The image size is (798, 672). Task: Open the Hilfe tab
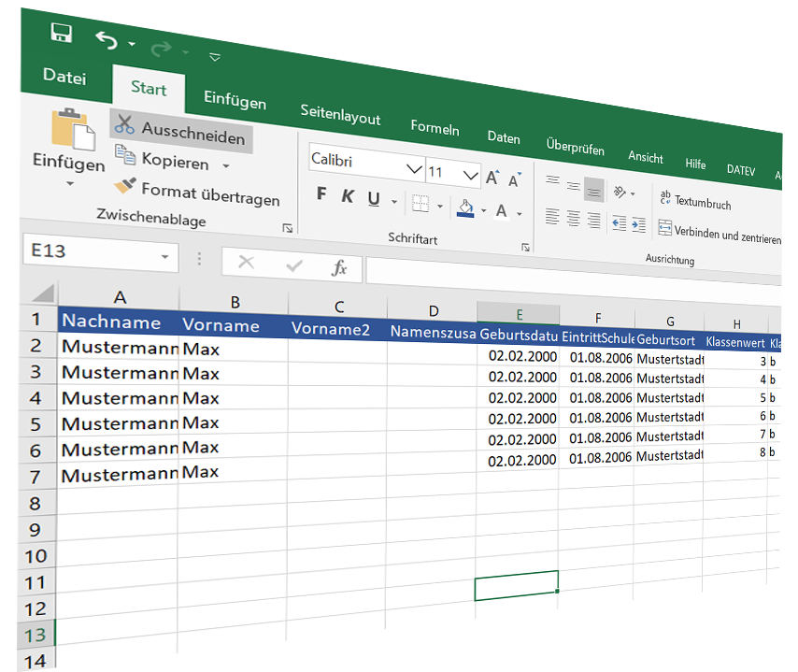tap(695, 164)
